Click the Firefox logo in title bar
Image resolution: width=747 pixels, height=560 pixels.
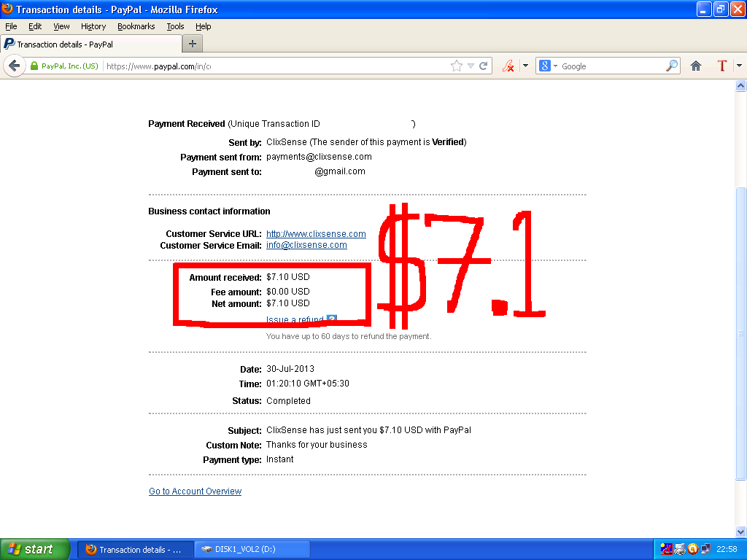pyautogui.click(x=7, y=9)
